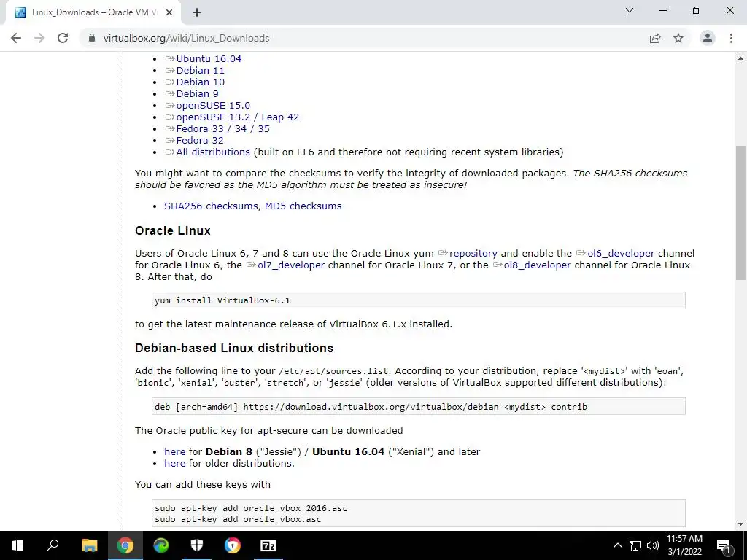Open File Explorer from taskbar
Screen dimensions: 747x560
89,545
